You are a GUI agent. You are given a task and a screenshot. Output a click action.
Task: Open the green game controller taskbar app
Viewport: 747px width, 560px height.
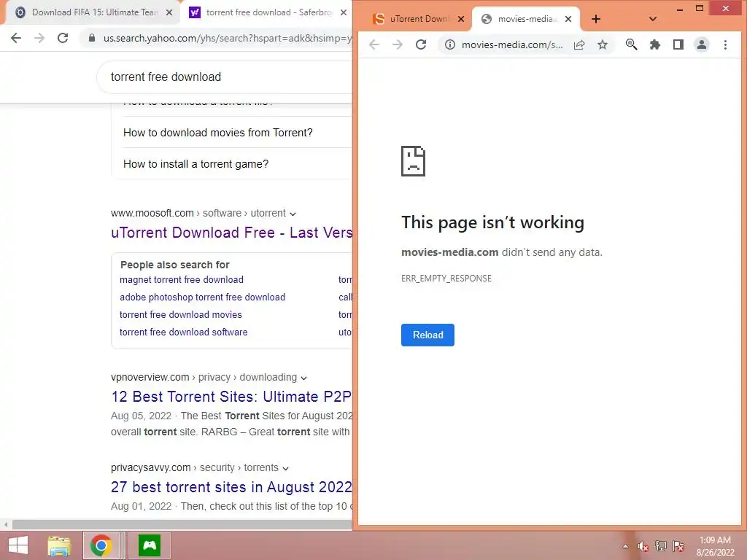tap(150, 545)
